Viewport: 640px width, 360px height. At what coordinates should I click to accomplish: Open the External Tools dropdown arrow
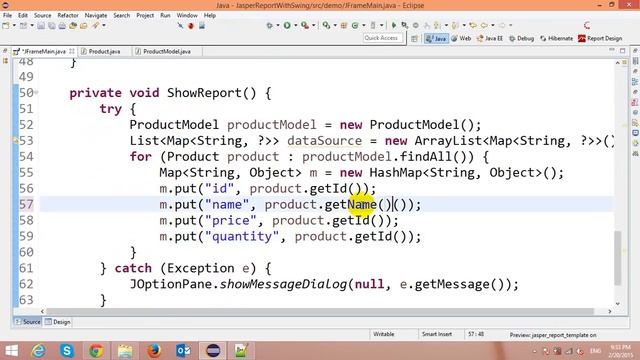point(313,26)
